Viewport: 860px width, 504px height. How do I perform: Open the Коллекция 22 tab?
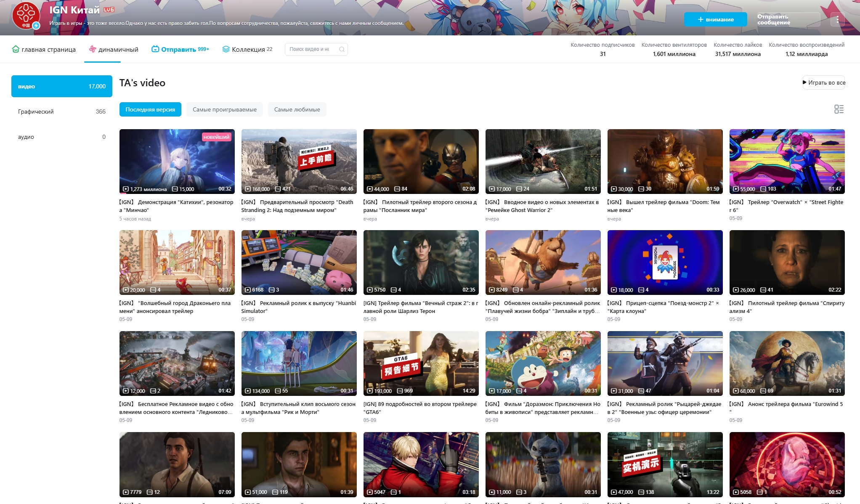247,49
